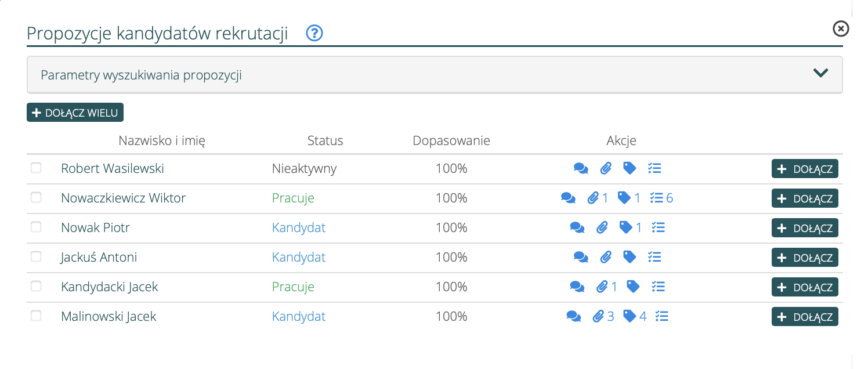Click the blue help question mark icon
The image size is (868, 369).
point(314,34)
